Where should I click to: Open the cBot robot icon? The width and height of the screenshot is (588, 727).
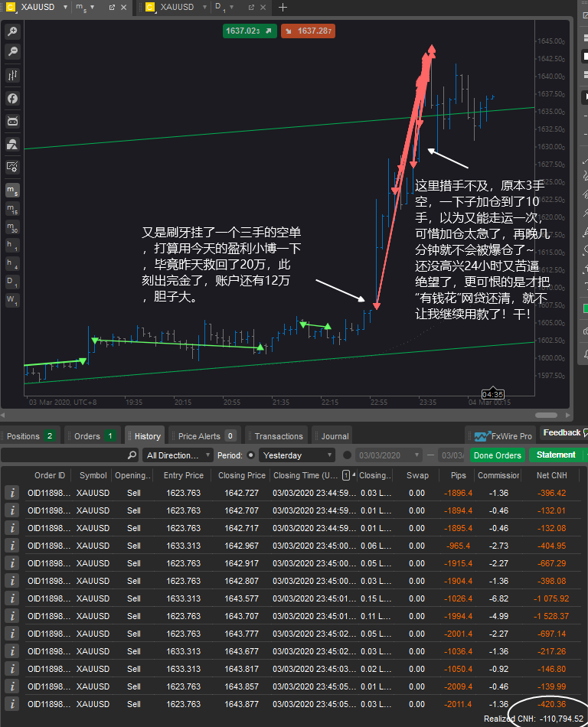coord(12,122)
